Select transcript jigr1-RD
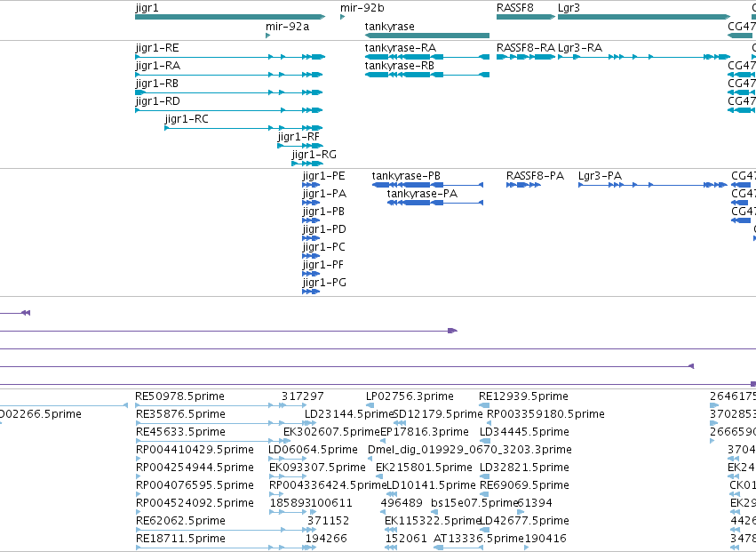This screenshot has width=756, height=552. coord(229,110)
